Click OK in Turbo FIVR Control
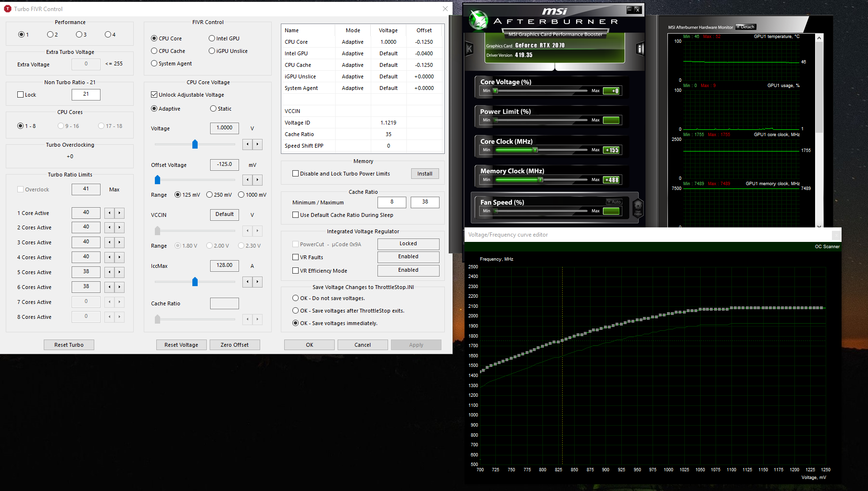The height and width of the screenshot is (491, 868). click(x=309, y=345)
